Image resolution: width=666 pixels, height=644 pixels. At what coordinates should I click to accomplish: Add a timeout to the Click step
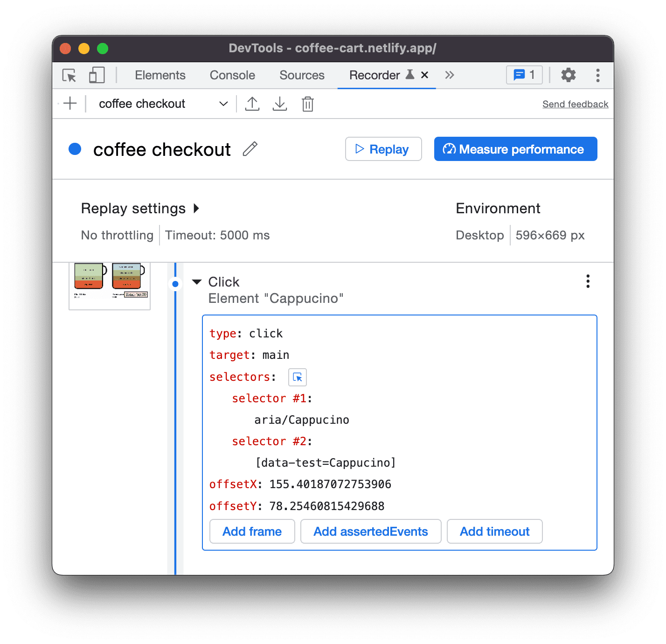[x=494, y=531]
